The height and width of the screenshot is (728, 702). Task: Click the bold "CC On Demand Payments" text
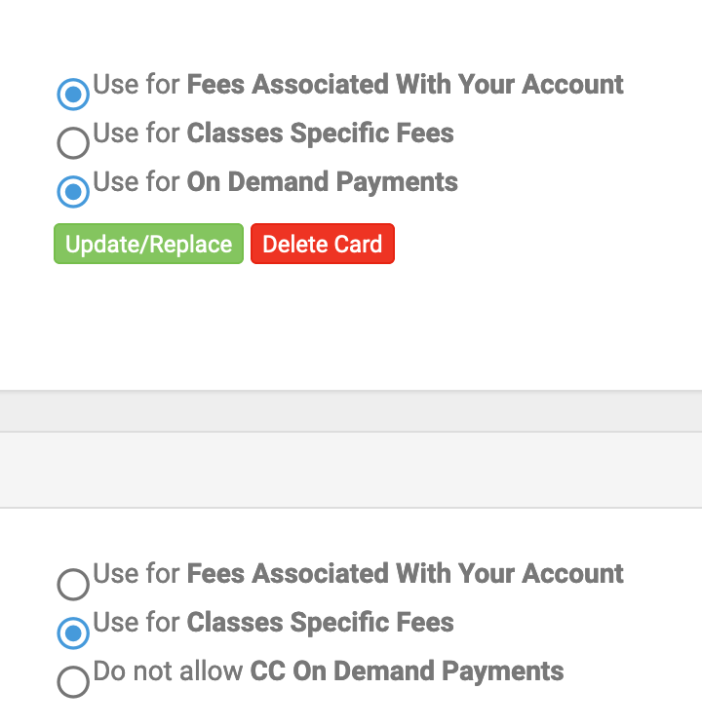[x=407, y=671]
